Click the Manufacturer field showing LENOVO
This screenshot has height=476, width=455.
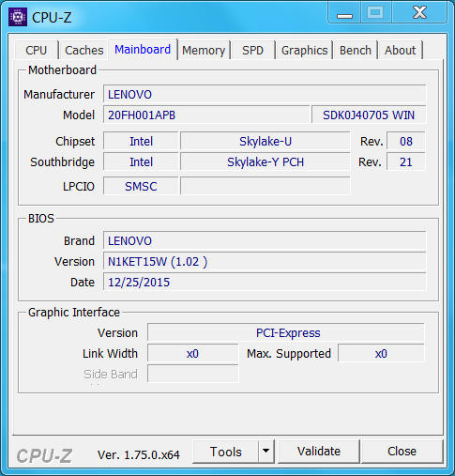point(265,94)
